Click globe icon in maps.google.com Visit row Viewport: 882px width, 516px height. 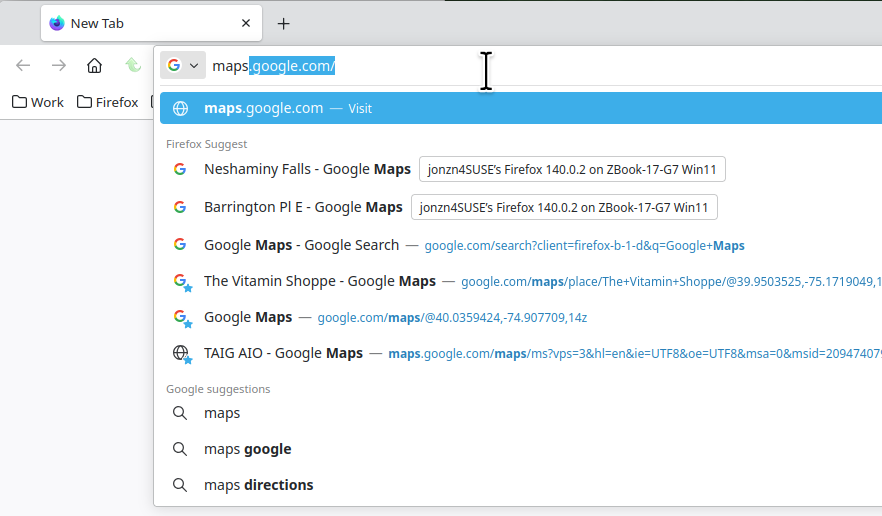[x=180, y=108]
